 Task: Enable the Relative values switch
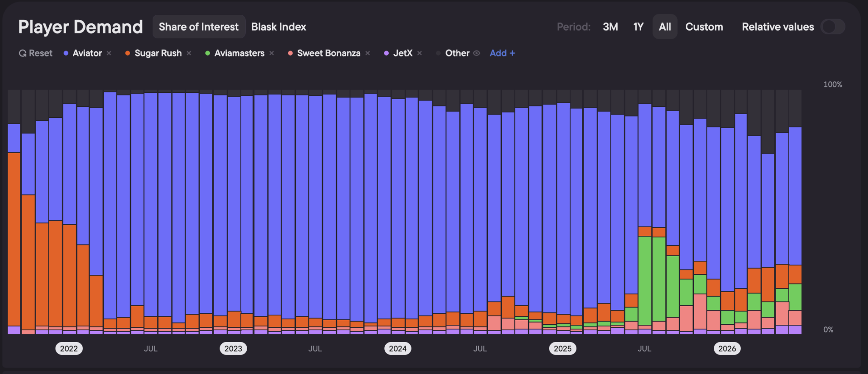click(x=833, y=27)
